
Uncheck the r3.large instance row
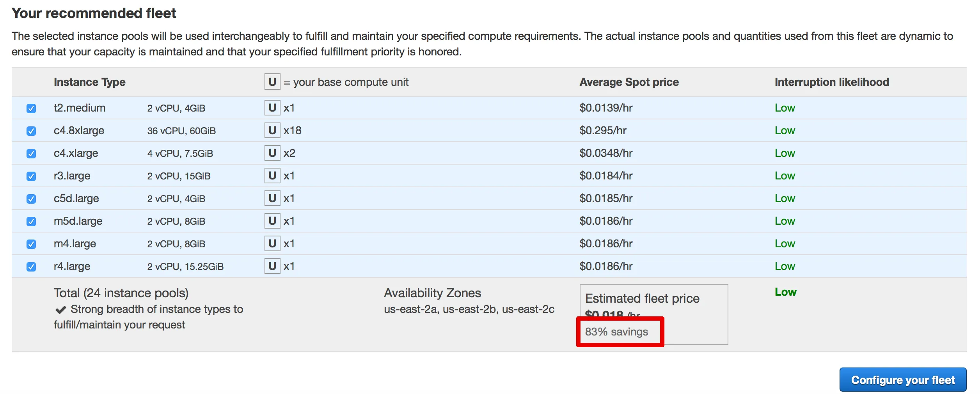[31, 176]
